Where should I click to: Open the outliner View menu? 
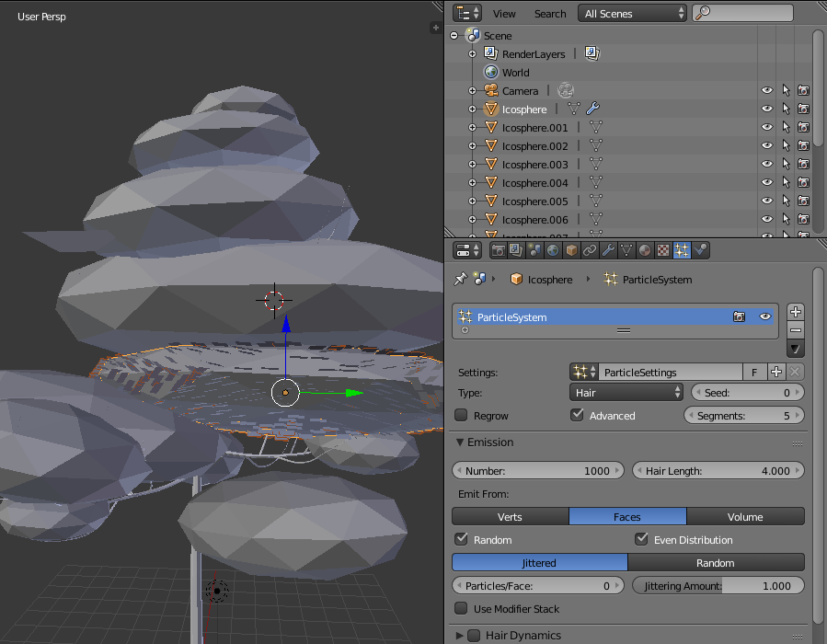(504, 14)
